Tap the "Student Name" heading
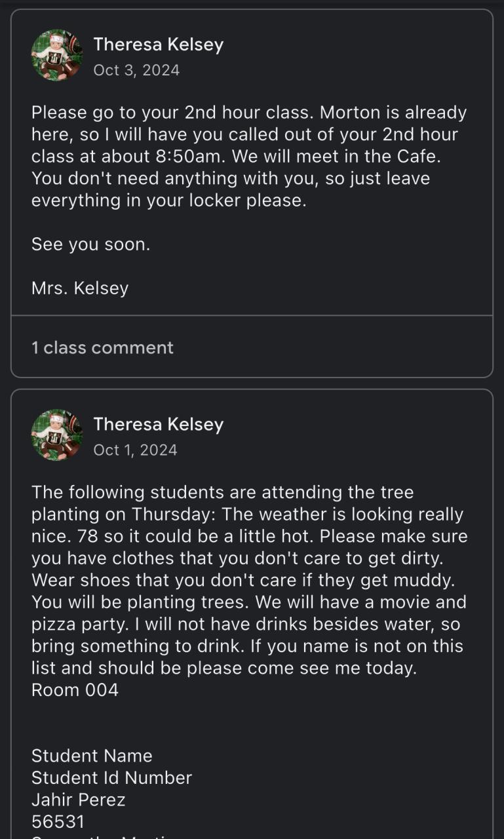This screenshot has width=504, height=839. (92, 756)
